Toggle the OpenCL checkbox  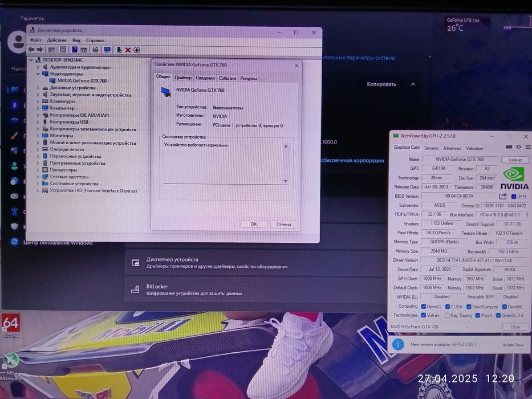pyautogui.click(x=424, y=307)
